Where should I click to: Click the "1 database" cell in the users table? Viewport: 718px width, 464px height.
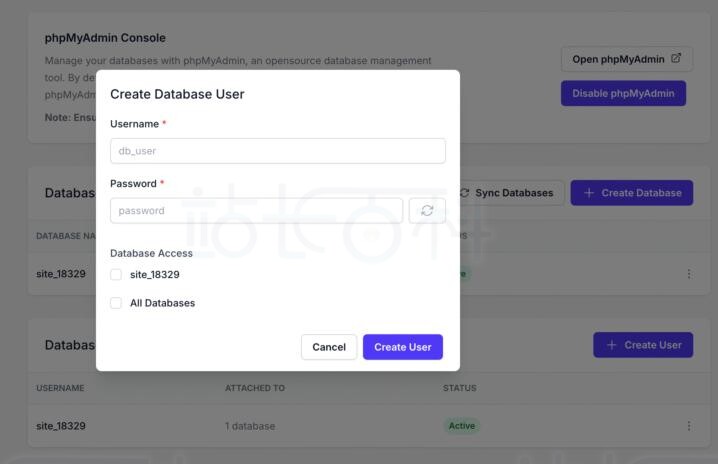point(250,426)
